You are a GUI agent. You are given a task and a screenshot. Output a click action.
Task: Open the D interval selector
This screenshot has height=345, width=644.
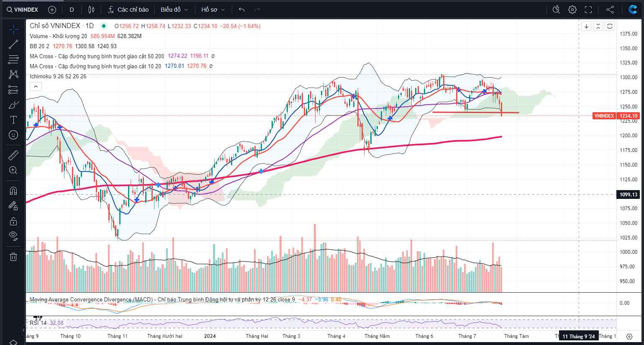(x=72, y=9)
